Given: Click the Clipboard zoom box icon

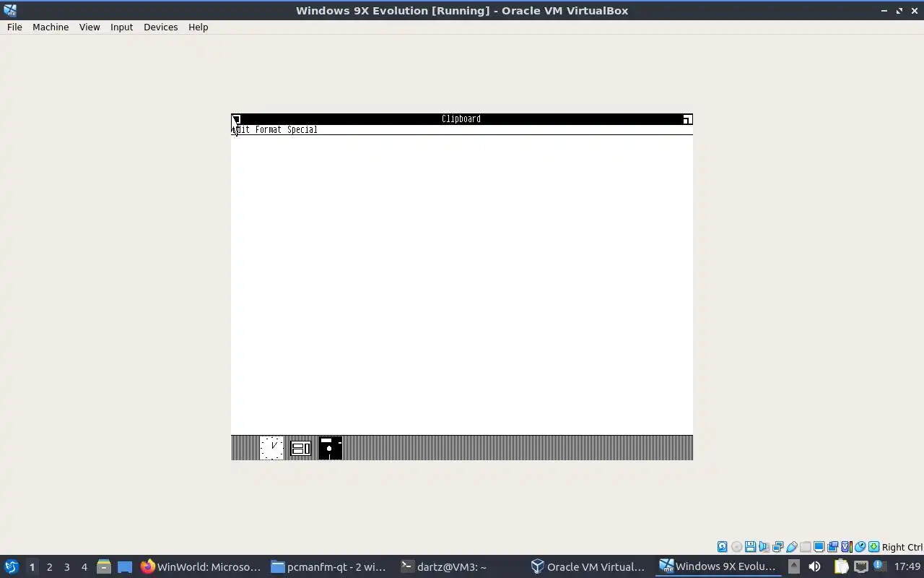Looking at the screenshot, I should point(687,119).
